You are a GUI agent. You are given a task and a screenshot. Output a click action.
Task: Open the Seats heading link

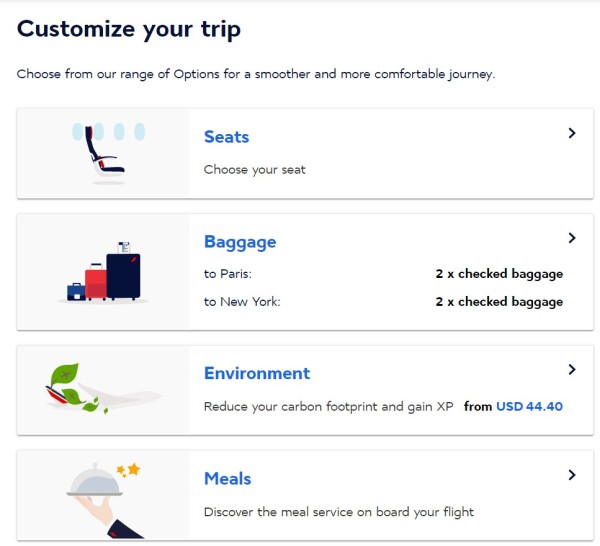pos(226,137)
